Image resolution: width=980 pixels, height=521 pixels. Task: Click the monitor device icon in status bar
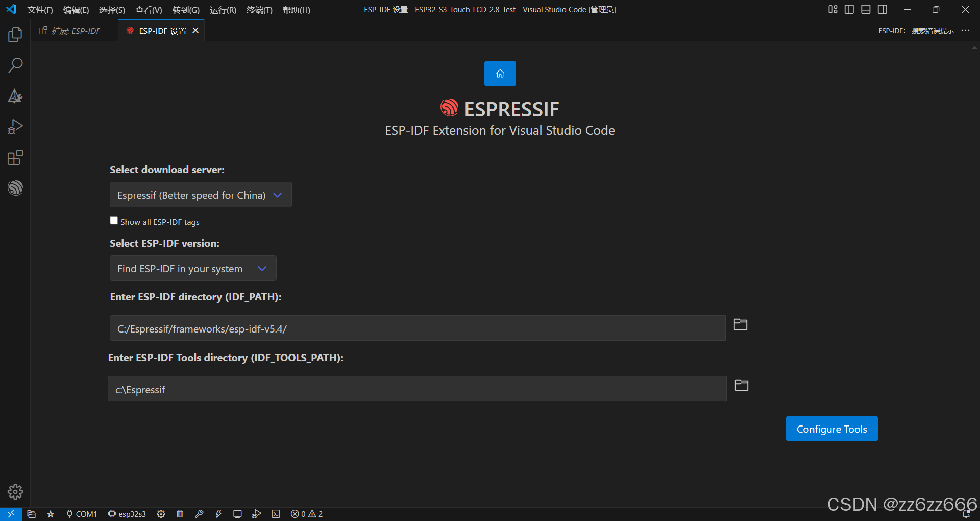[x=237, y=514]
